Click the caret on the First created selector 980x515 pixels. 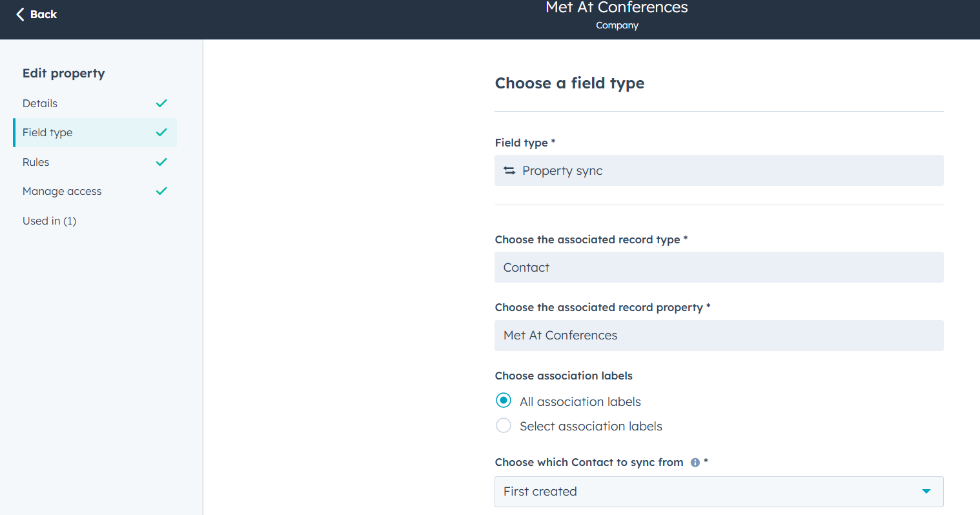pos(928,491)
